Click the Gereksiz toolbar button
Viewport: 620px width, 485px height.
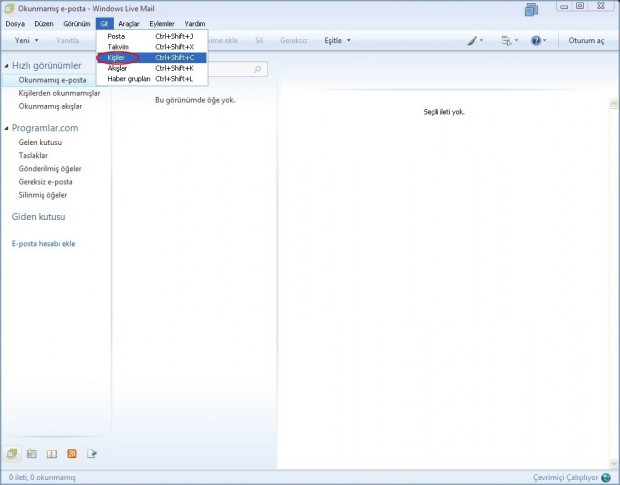point(294,40)
